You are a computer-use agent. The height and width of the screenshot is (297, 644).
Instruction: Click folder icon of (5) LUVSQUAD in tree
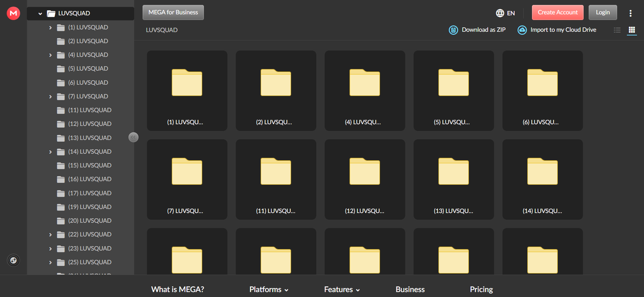61,69
